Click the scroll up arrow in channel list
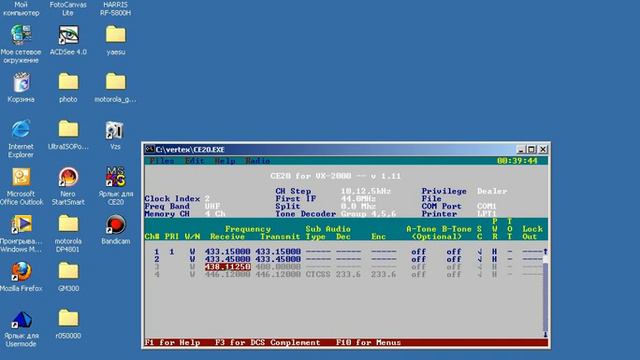The image size is (640, 360). pyautogui.click(x=545, y=251)
